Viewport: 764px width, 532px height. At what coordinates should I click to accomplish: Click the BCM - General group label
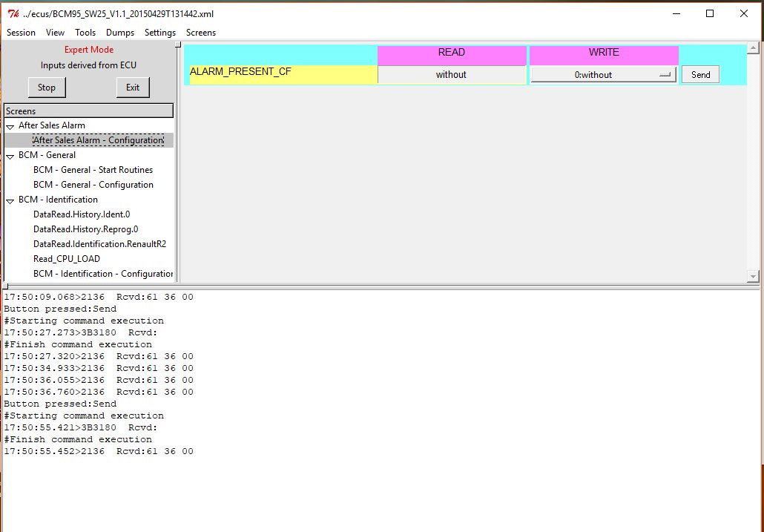point(47,155)
